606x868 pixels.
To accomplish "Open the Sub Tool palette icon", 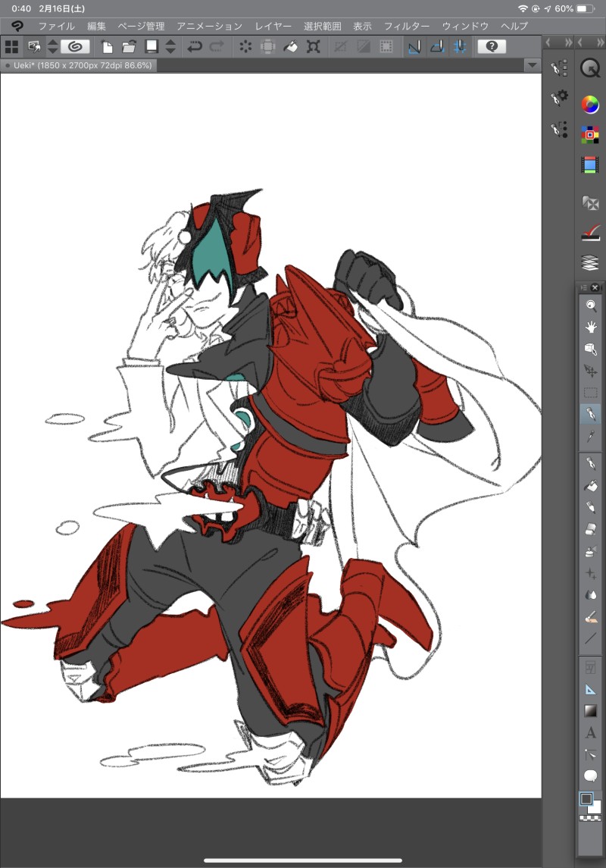I will (x=559, y=69).
